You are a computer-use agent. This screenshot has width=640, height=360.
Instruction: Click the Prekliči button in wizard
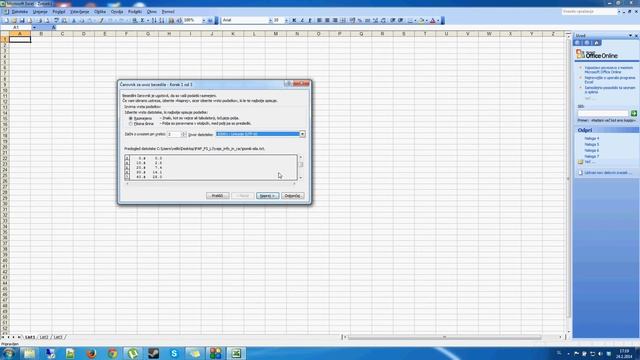pos(218,196)
